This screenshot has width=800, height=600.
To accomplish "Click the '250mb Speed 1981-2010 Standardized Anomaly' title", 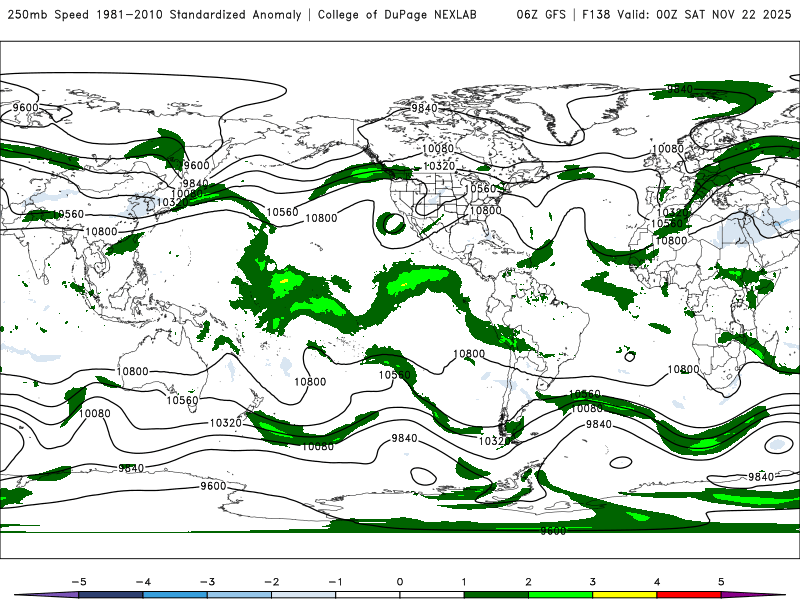I will tap(154, 15).
